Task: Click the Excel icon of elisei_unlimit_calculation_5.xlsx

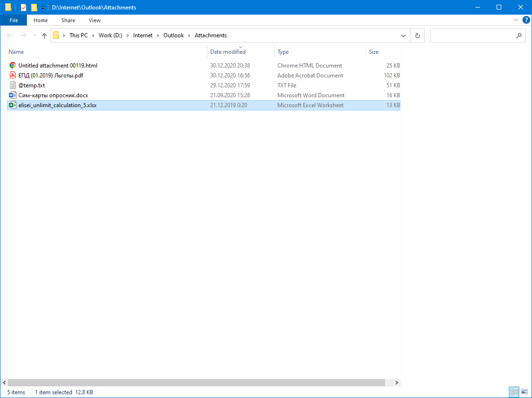Action: [13, 105]
